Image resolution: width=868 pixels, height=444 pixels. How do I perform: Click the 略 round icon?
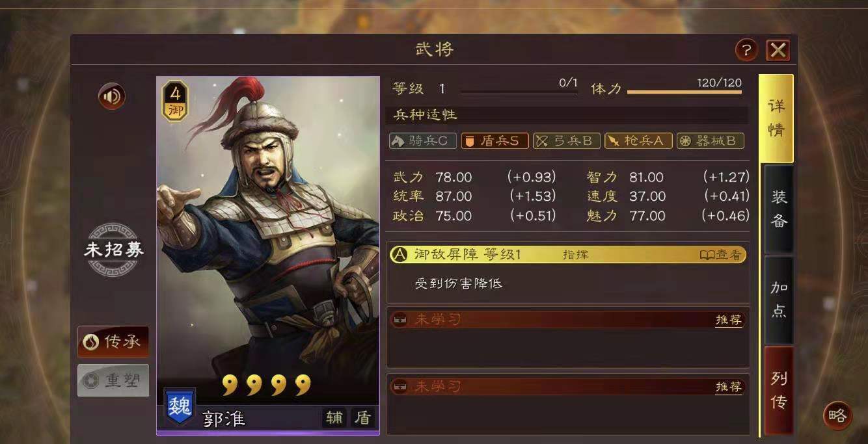pyautogui.click(x=837, y=415)
